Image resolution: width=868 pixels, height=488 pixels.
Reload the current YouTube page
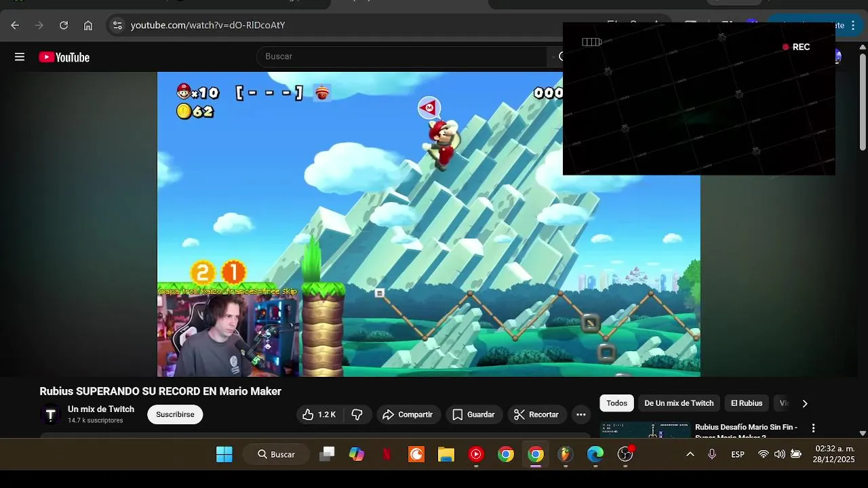pos(64,25)
